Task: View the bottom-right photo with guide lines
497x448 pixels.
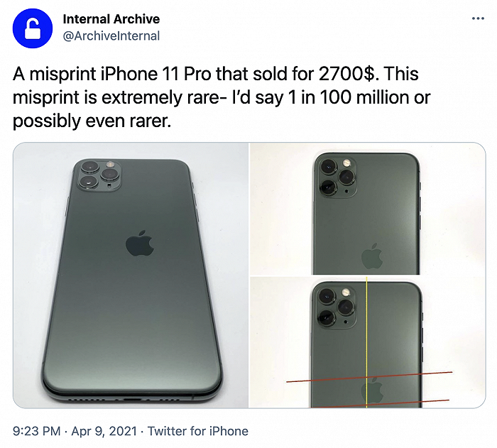Action: point(368,342)
